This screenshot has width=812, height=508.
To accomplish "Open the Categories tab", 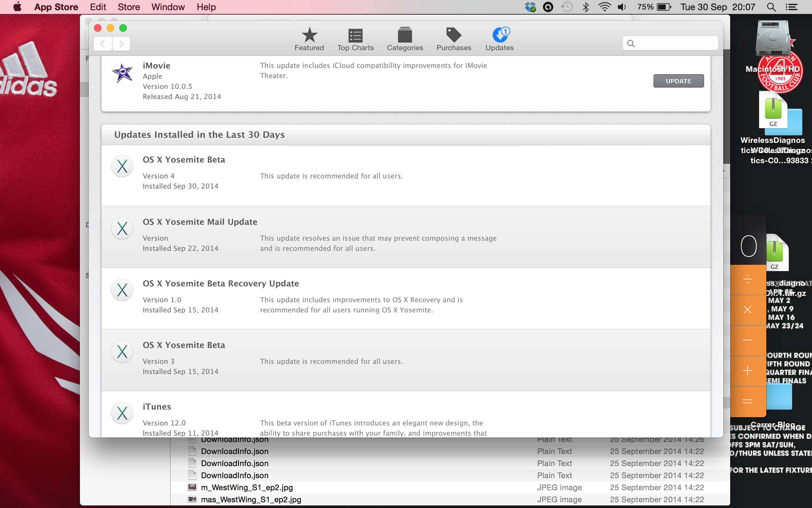I will point(405,39).
